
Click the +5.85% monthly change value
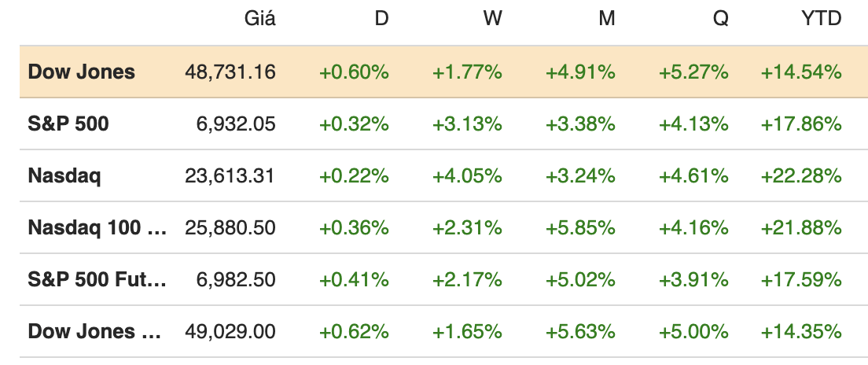pos(580,228)
